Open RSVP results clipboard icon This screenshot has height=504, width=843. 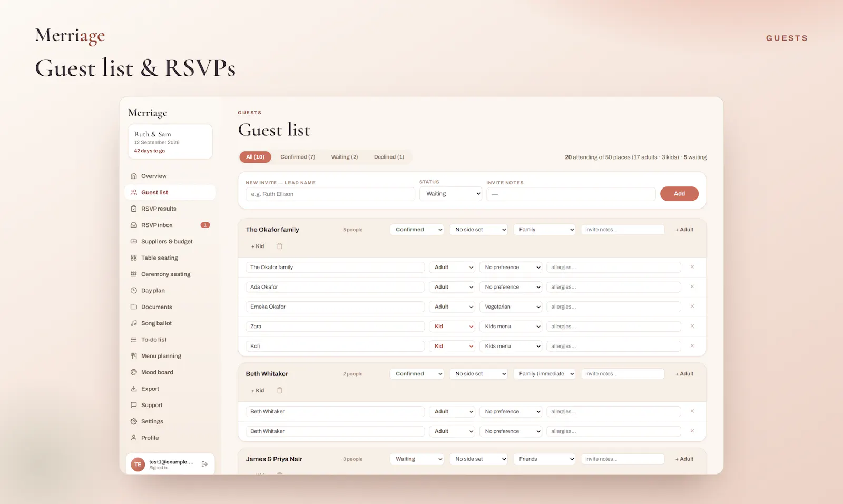(134, 209)
